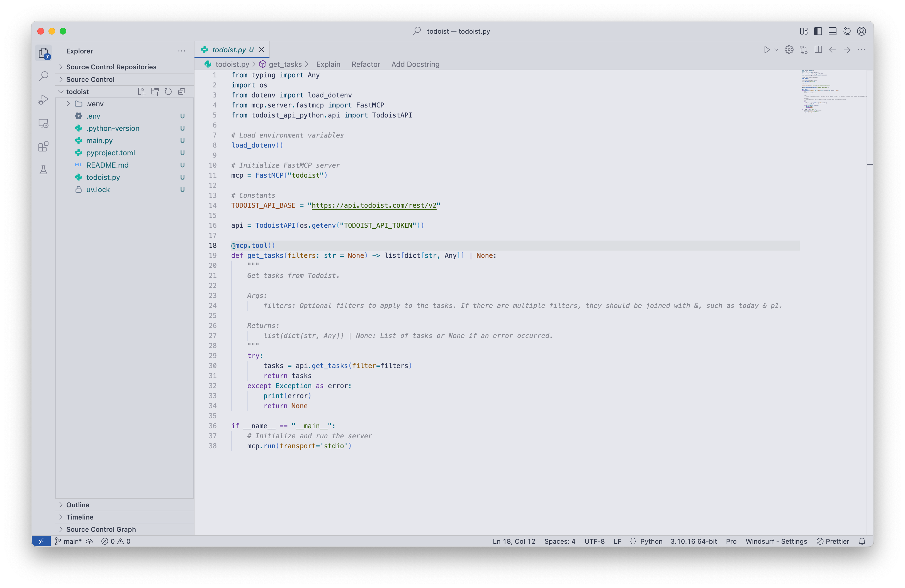Click Prettier status bar item
The height and width of the screenshot is (588, 905).
833,541
